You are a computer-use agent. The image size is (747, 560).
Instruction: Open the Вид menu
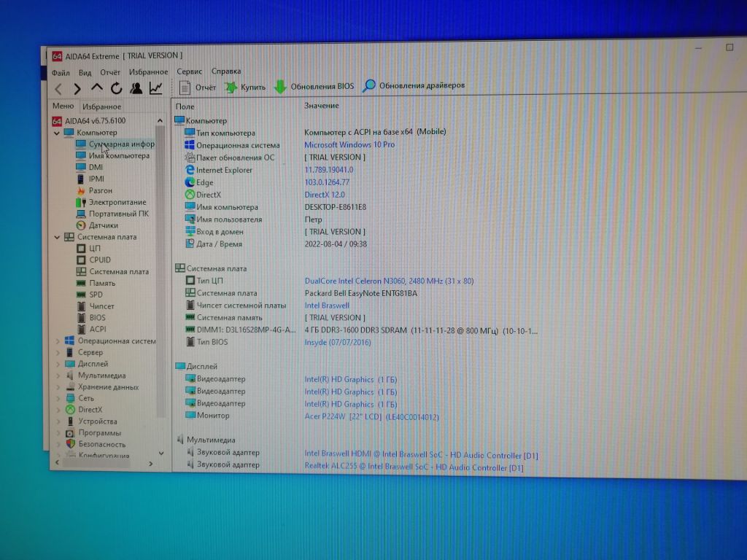point(85,73)
